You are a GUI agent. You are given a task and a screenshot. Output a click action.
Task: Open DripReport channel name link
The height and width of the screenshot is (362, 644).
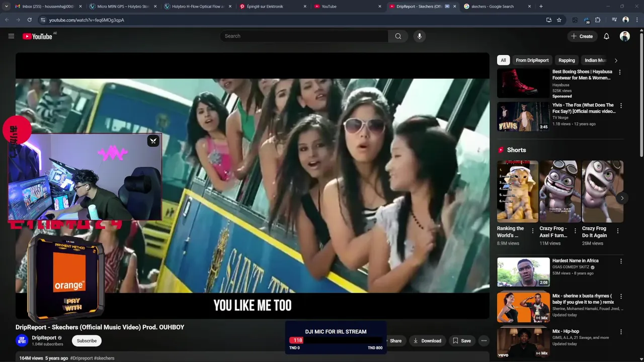pyautogui.click(x=44, y=338)
